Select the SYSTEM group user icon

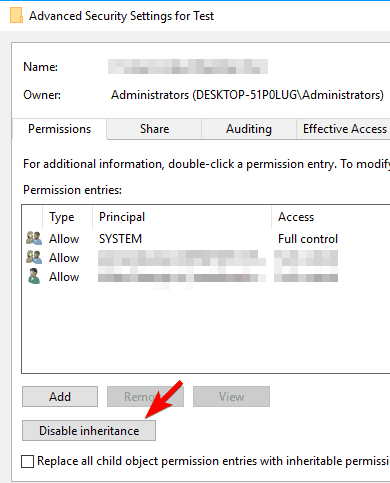tap(34, 238)
